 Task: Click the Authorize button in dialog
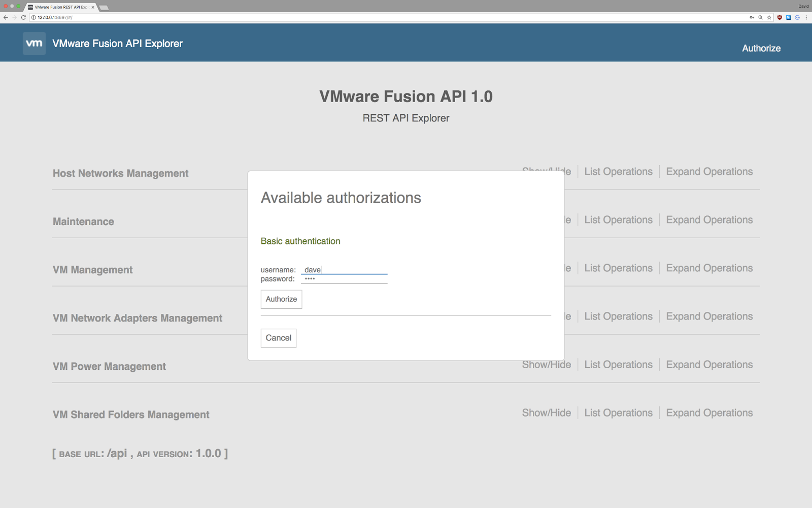tap(281, 299)
